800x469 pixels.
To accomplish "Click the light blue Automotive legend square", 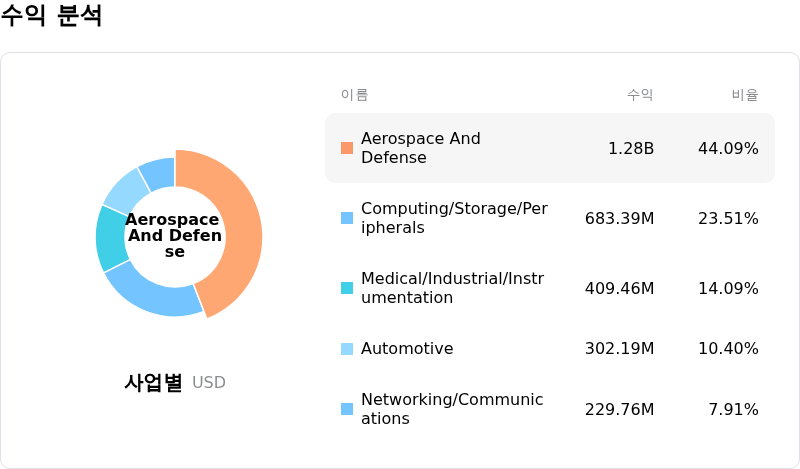I will pos(347,349).
